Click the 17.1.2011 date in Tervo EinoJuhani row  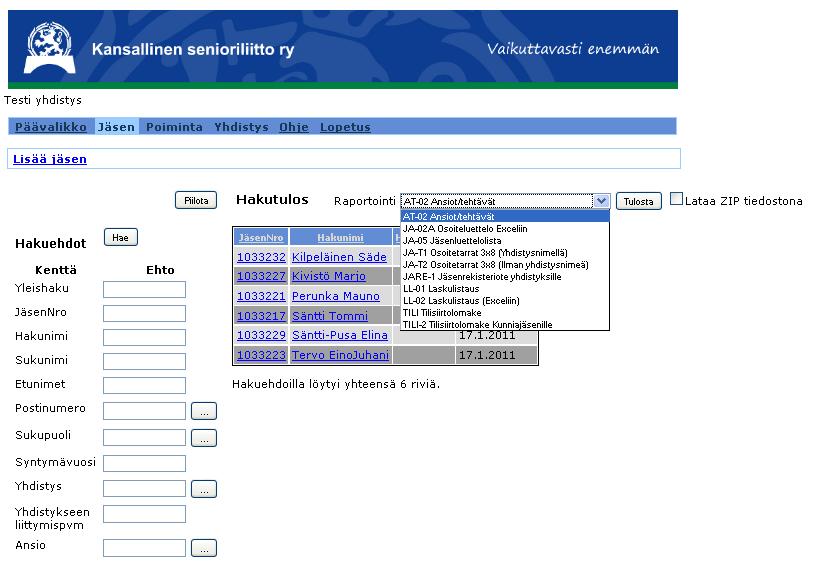487,355
